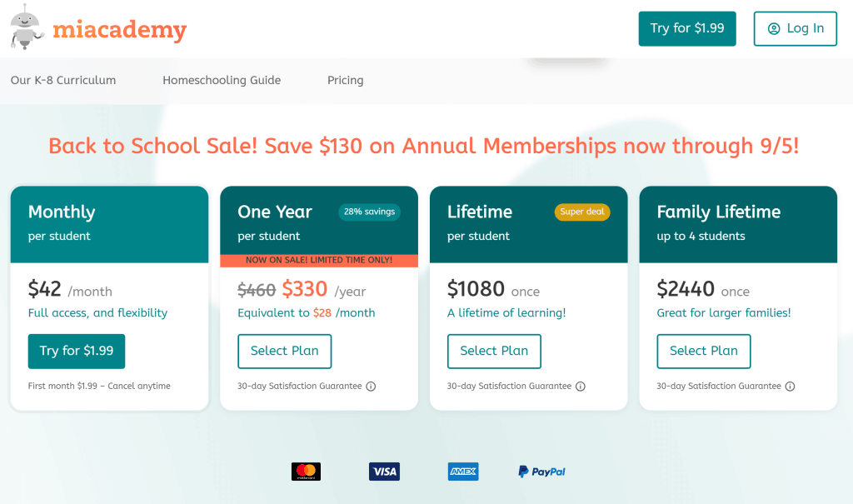Image resolution: width=853 pixels, height=504 pixels.
Task: Click info icon under Family Lifetime guarantee
Action: 790,387
